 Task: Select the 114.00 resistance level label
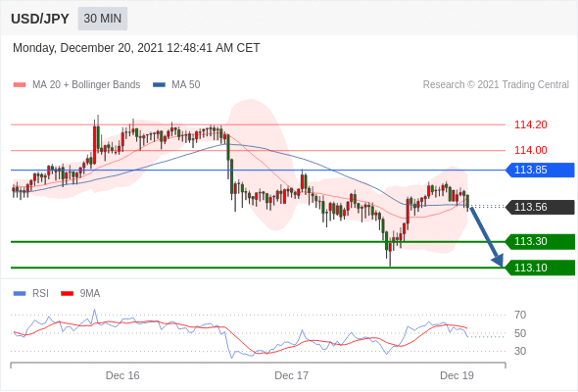(530, 150)
